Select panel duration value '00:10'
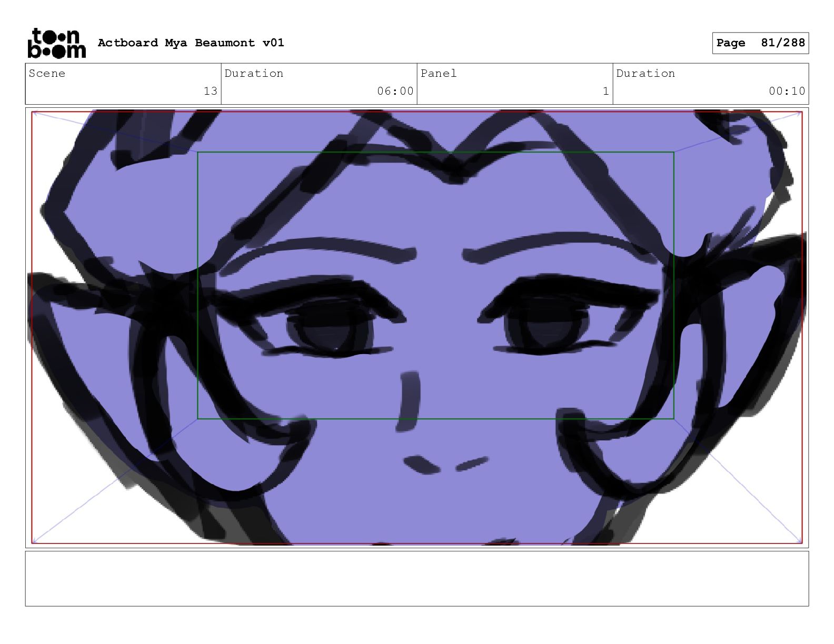Screen dimensions: 834x644 [787, 91]
